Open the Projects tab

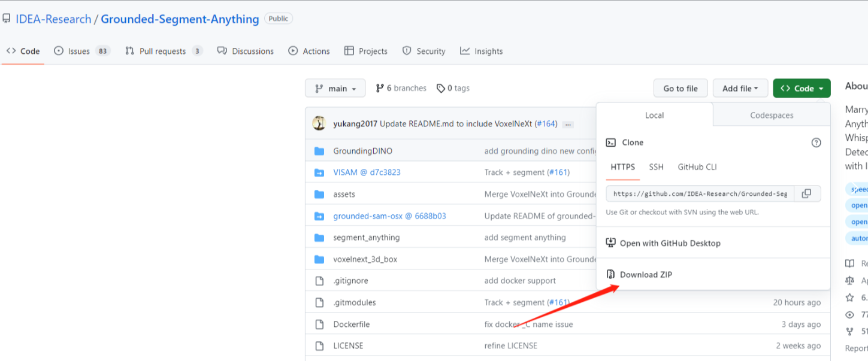[x=366, y=51]
